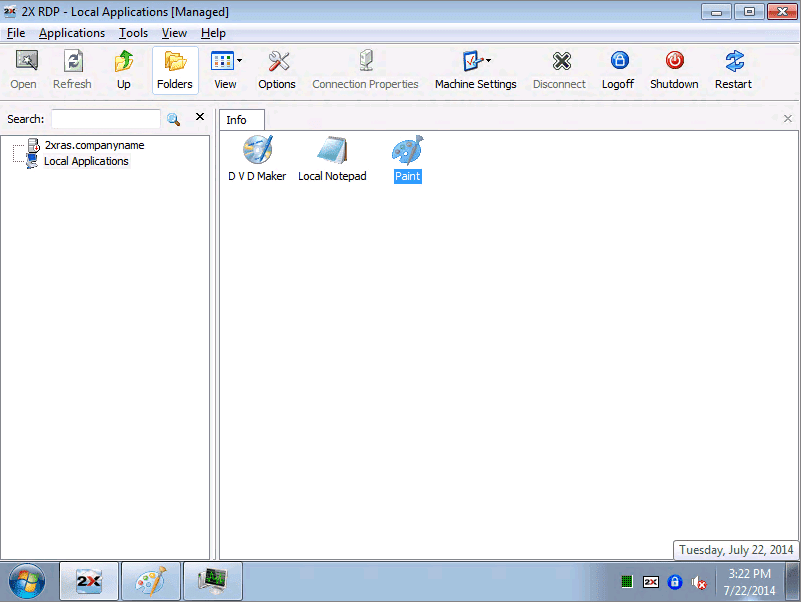Select the Local Notepad application icon
This screenshot has width=801, height=602.
pyautogui.click(x=332, y=159)
